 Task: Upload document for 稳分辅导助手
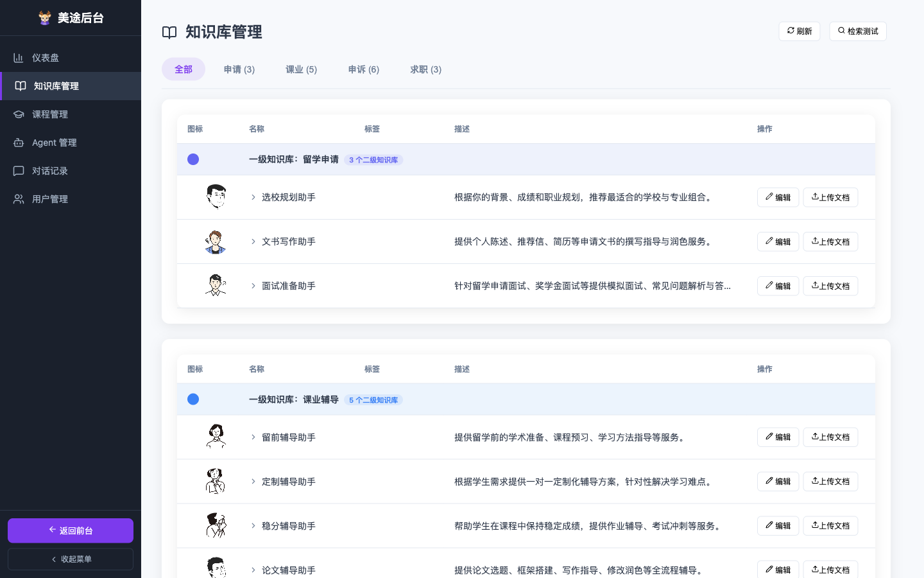(830, 526)
